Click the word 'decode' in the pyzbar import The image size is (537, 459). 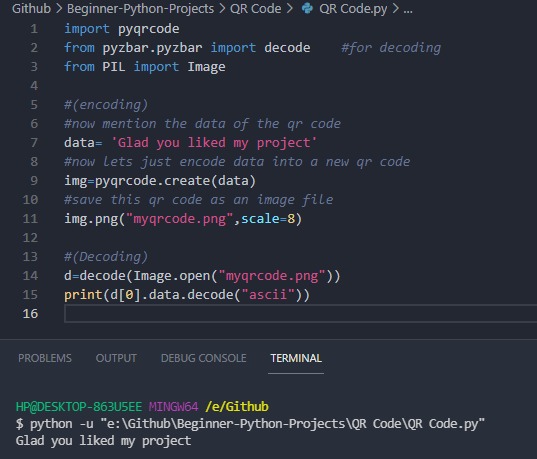coord(287,48)
